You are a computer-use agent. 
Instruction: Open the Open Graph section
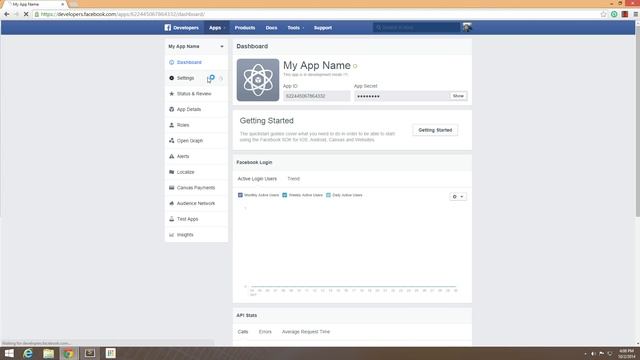pos(196,141)
